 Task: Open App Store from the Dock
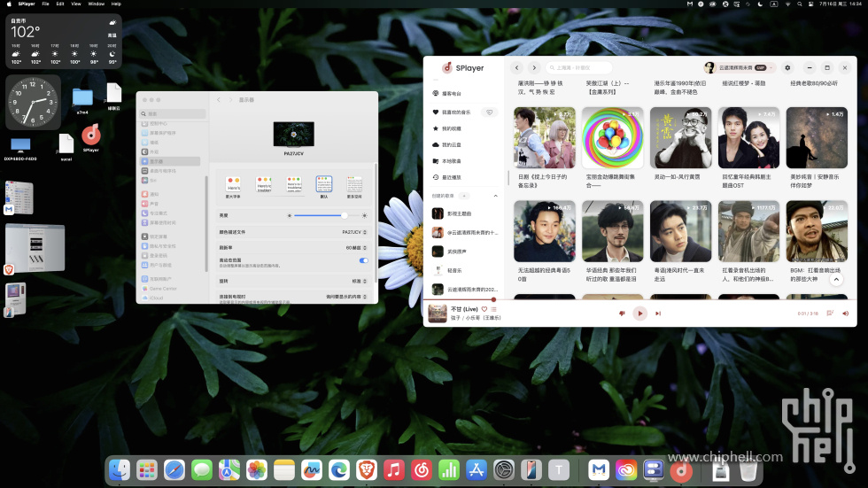[477, 470]
